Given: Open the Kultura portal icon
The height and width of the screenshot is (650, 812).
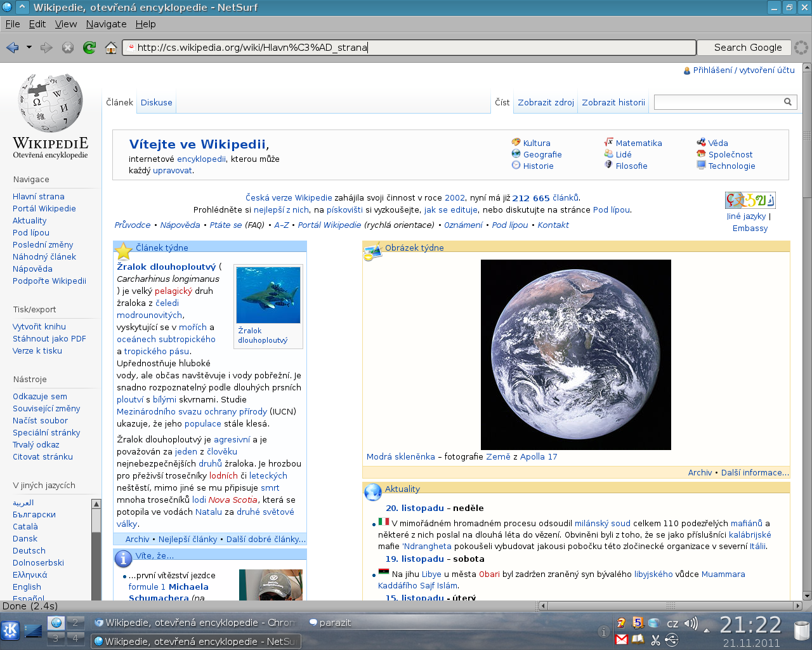Looking at the screenshot, I should pyautogui.click(x=516, y=143).
